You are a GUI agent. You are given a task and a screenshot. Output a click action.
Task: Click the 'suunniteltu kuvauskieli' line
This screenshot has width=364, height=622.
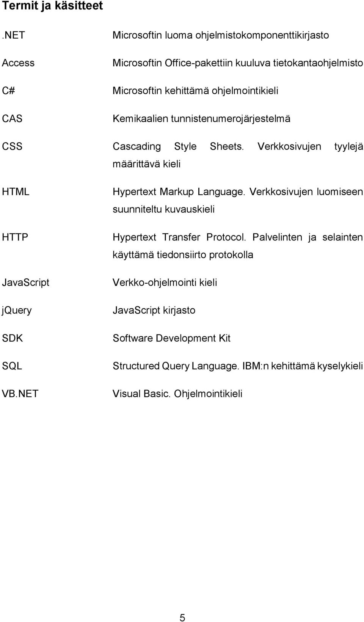click(x=163, y=209)
